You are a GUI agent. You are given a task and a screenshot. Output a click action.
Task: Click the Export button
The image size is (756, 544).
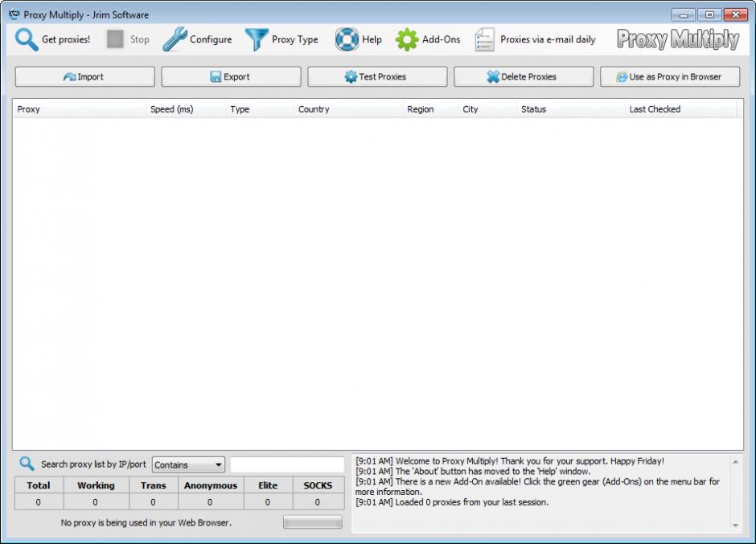click(x=231, y=77)
